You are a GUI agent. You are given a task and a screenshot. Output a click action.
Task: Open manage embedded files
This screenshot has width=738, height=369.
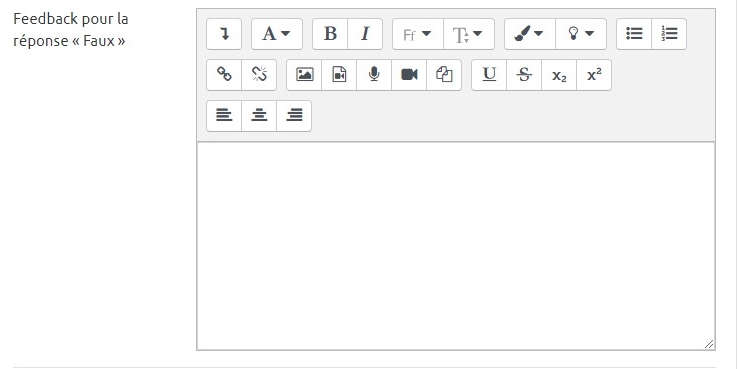tap(444, 75)
